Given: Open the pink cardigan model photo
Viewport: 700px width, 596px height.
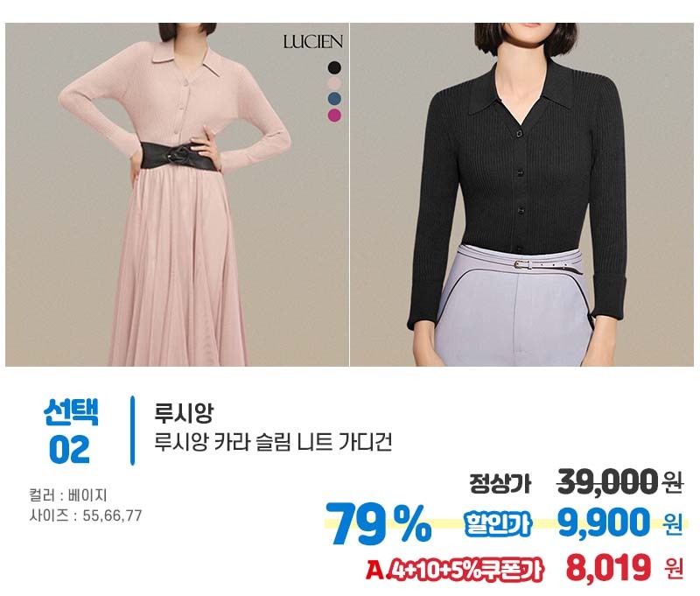Looking at the screenshot, I should (177, 194).
